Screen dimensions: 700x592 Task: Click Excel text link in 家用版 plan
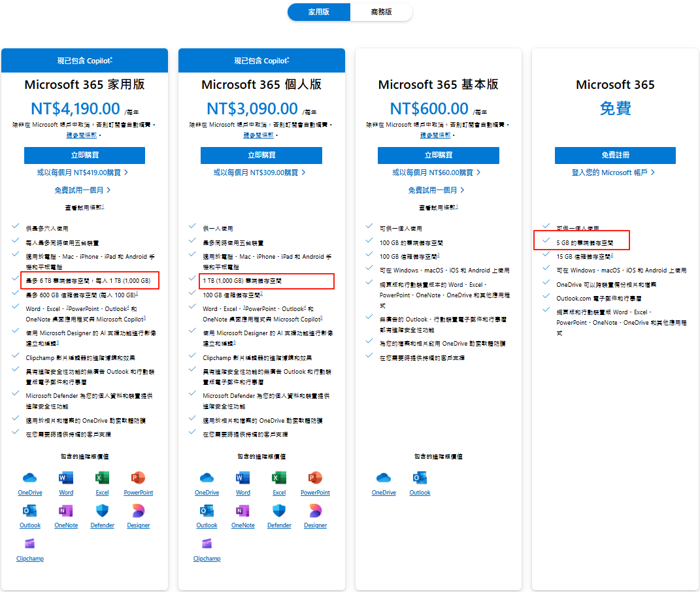pos(102,493)
